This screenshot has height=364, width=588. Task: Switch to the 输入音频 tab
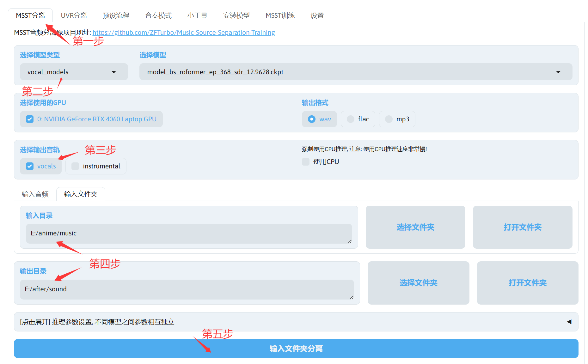[x=35, y=194]
